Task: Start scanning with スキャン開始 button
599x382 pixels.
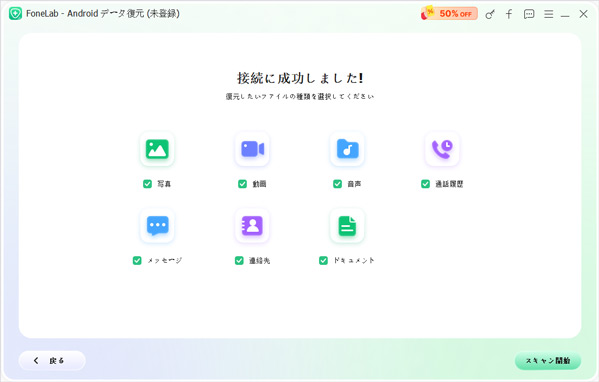Action: pos(548,361)
